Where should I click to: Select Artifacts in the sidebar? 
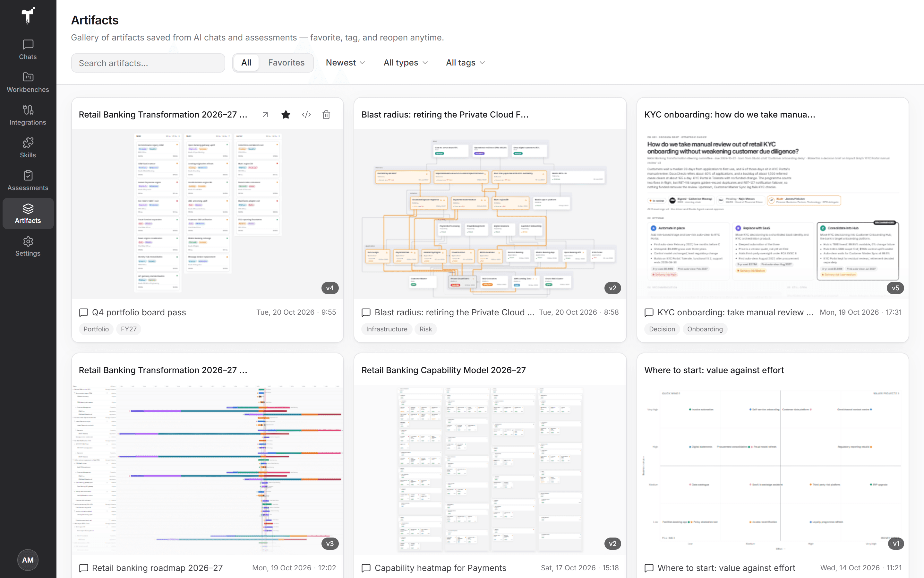(28, 214)
